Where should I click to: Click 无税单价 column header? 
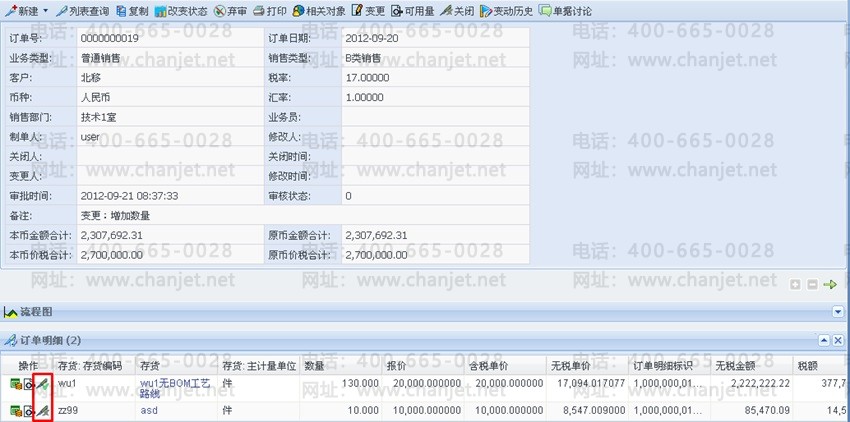[x=573, y=366]
